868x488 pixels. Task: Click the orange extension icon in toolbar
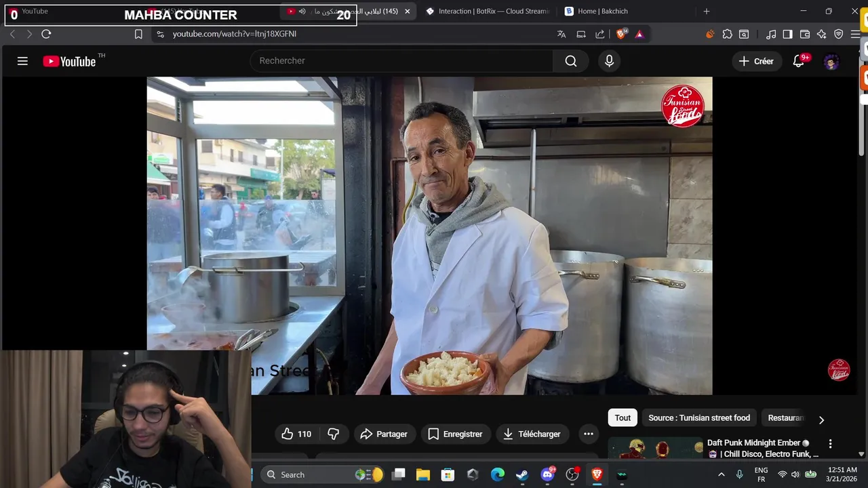pyautogui.click(x=710, y=34)
